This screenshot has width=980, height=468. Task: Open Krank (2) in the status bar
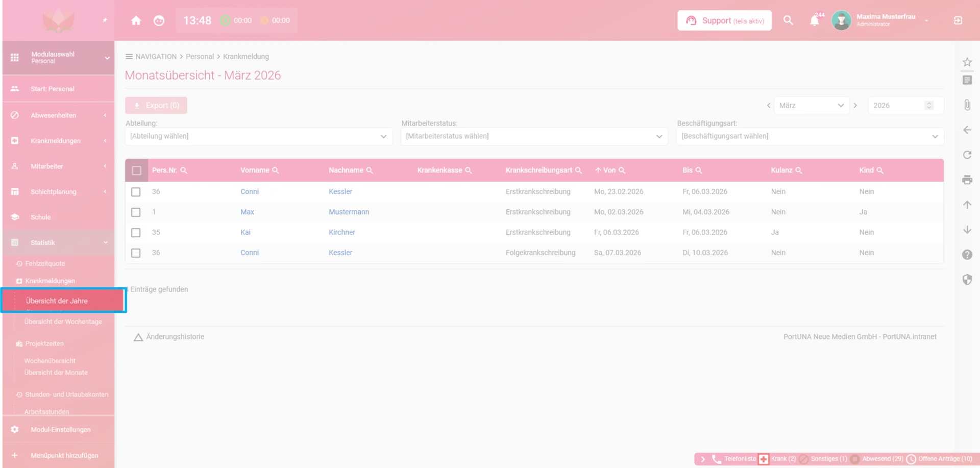coord(777,459)
